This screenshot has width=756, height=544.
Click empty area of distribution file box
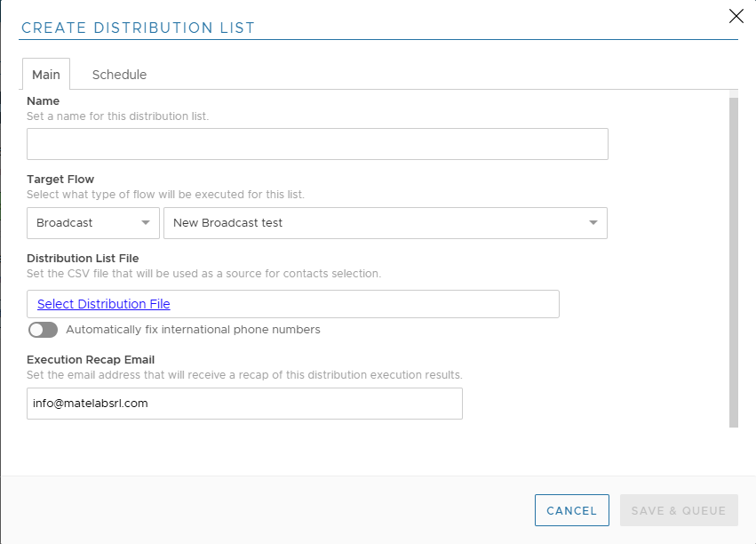(373, 304)
